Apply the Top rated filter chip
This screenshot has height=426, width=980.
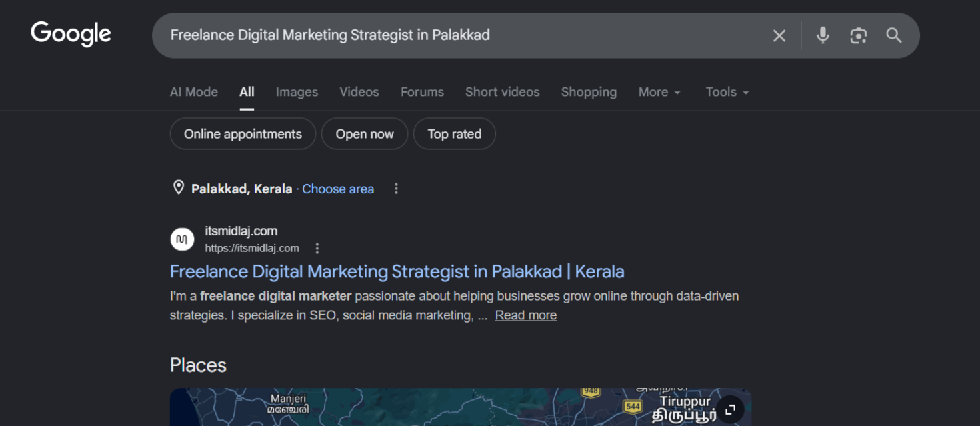[455, 134]
